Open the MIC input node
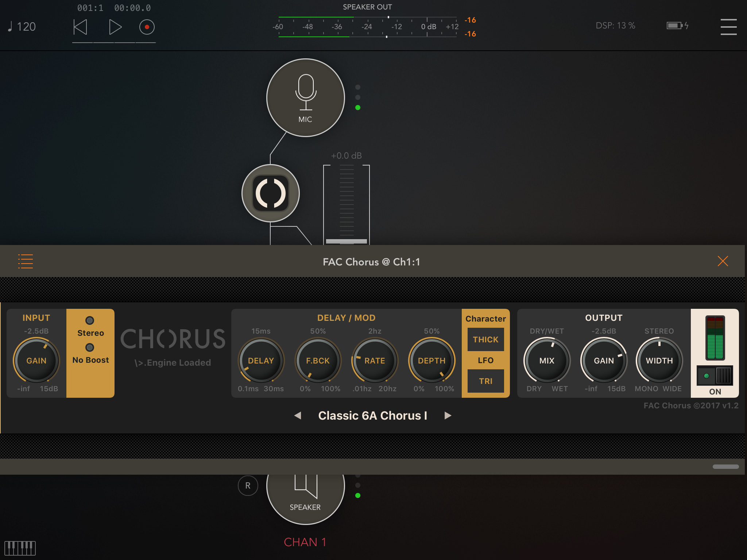 (x=306, y=98)
